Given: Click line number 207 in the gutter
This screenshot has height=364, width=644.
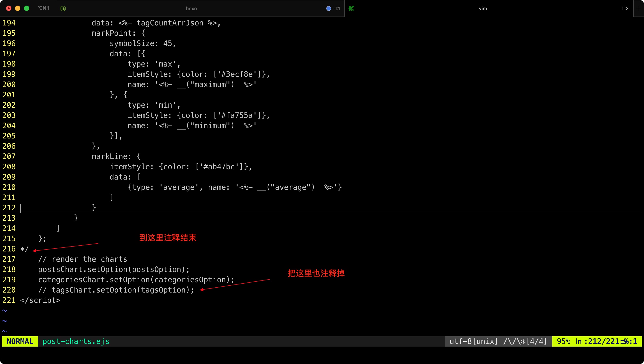Looking at the screenshot, I should [9, 157].
